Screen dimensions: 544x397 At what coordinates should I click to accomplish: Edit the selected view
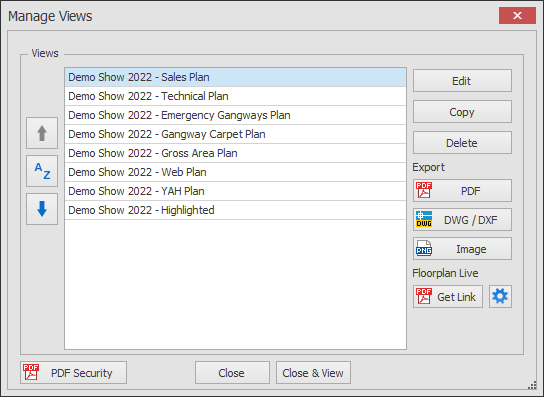pos(462,81)
